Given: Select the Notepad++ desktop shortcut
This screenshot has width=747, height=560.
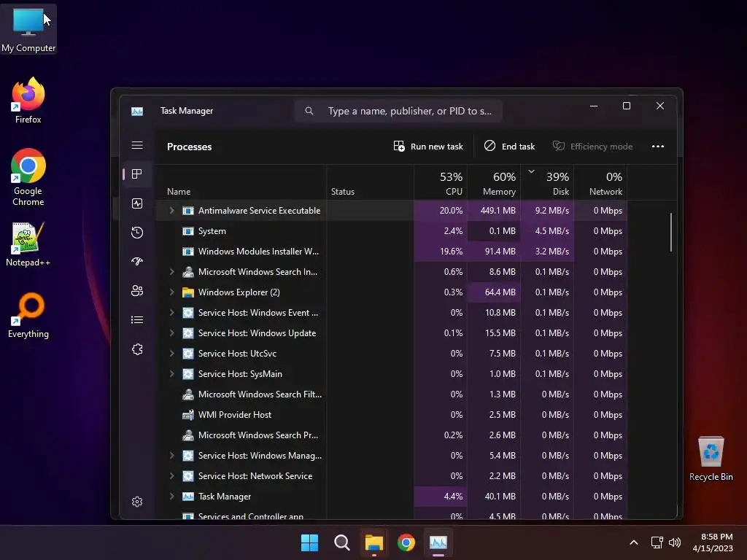Looking at the screenshot, I should pyautogui.click(x=28, y=244).
